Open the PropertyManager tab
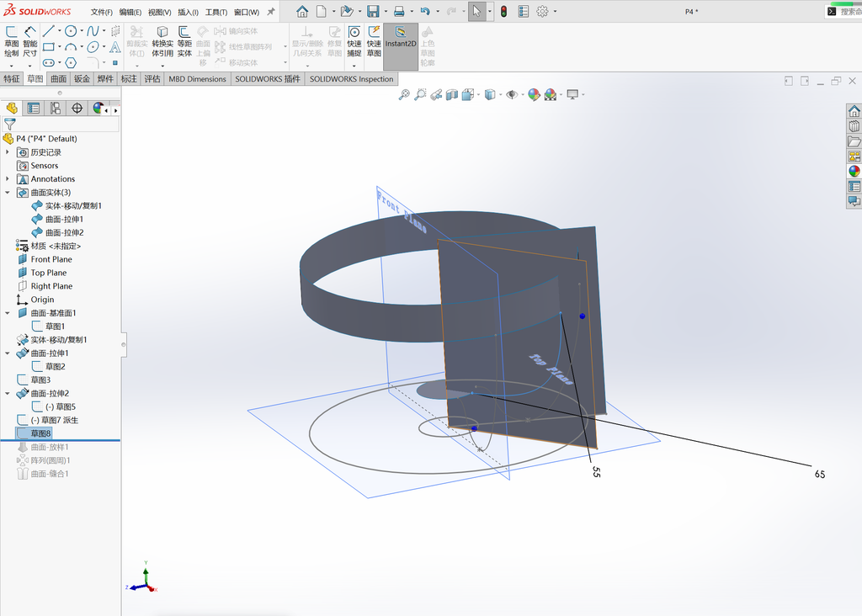The height and width of the screenshot is (616, 862). tap(34, 109)
